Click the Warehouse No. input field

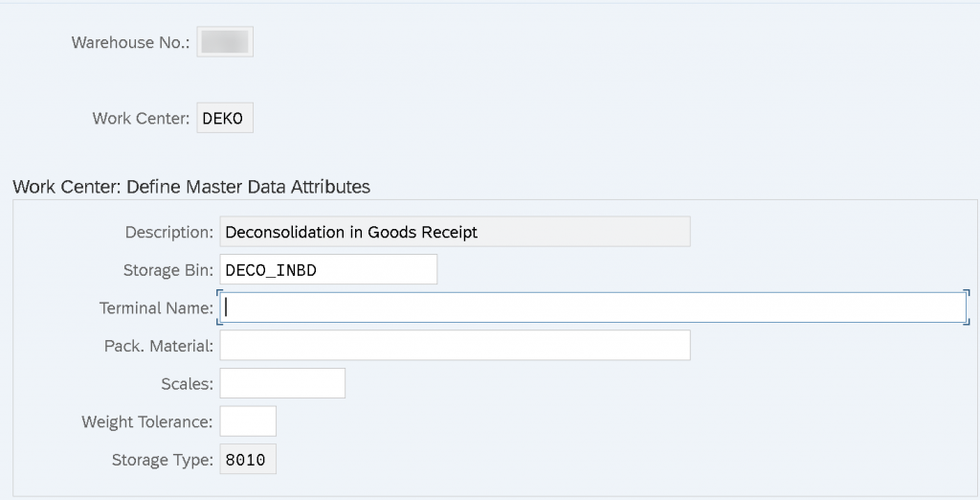coord(225,42)
